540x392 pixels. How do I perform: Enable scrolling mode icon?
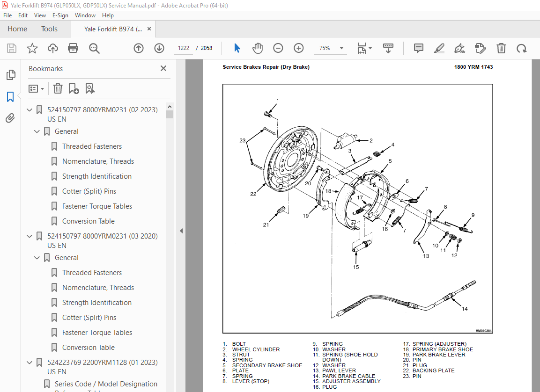click(x=388, y=48)
